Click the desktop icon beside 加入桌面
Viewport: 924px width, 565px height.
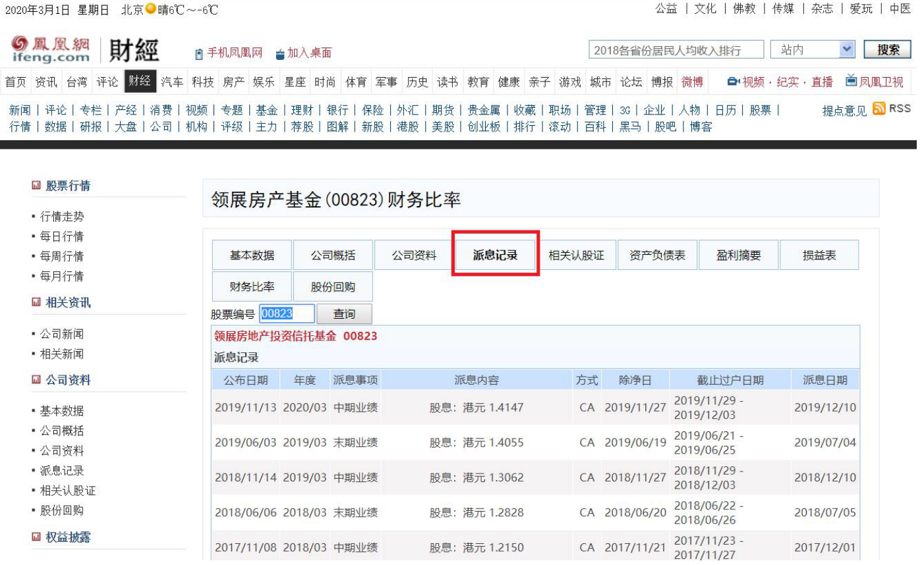(x=279, y=53)
